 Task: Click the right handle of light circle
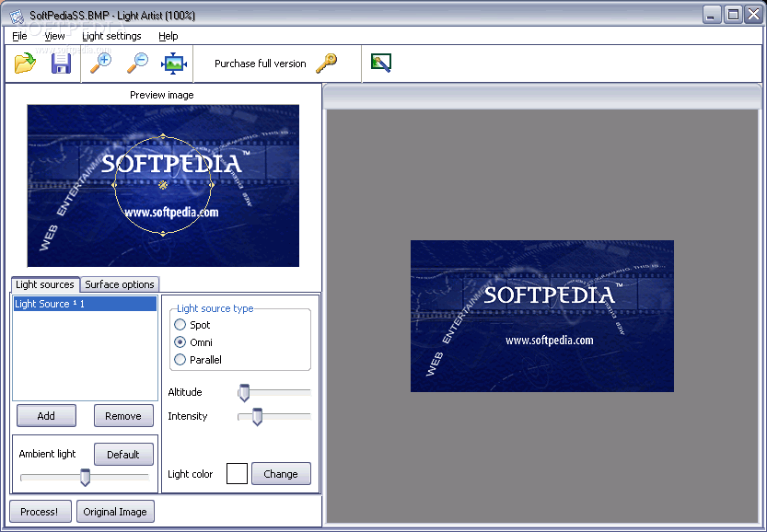(x=212, y=185)
